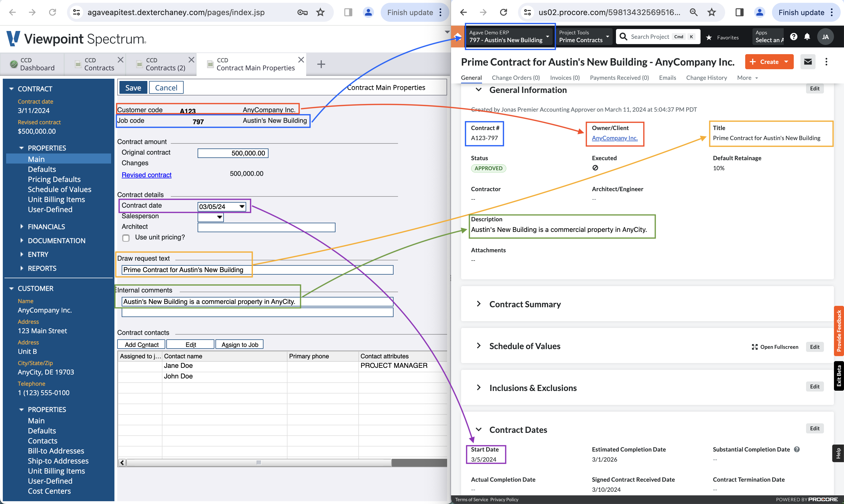Open the three-dot menu next to the envelope

(x=826, y=61)
